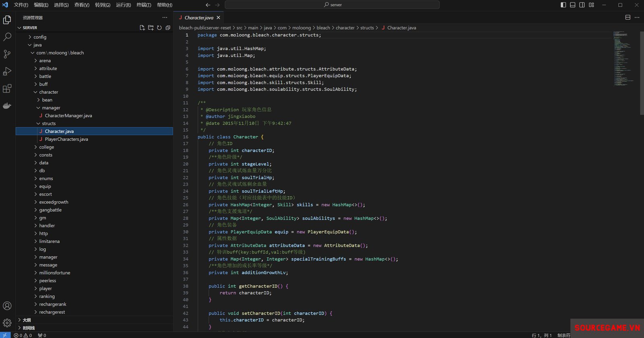This screenshot has width=644, height=338.
Task: Open the Docker view in activity bar
Action: [7, 106]
